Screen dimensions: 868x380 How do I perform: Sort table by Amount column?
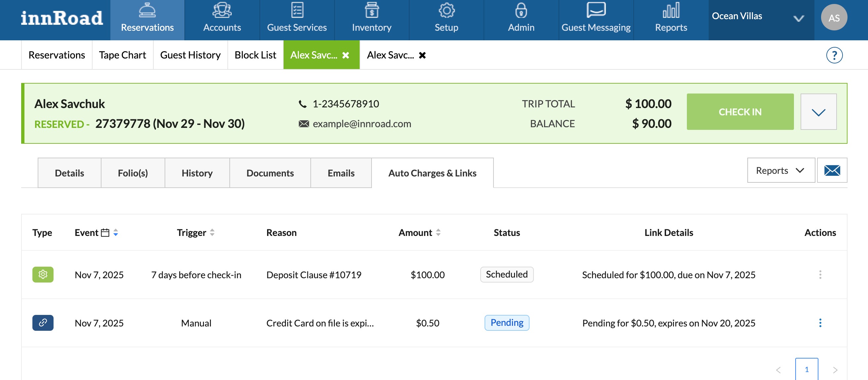pos(438,232)
